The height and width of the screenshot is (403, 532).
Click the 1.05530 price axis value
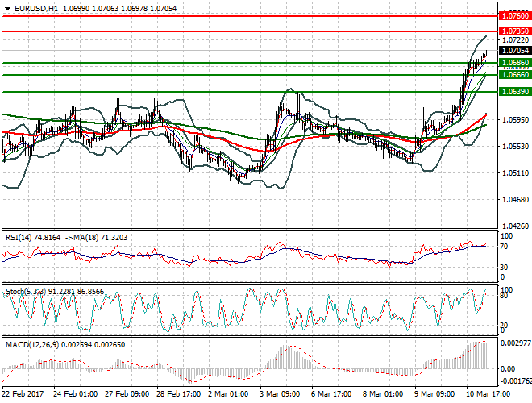pyautogui.click(x=515, y=147)
